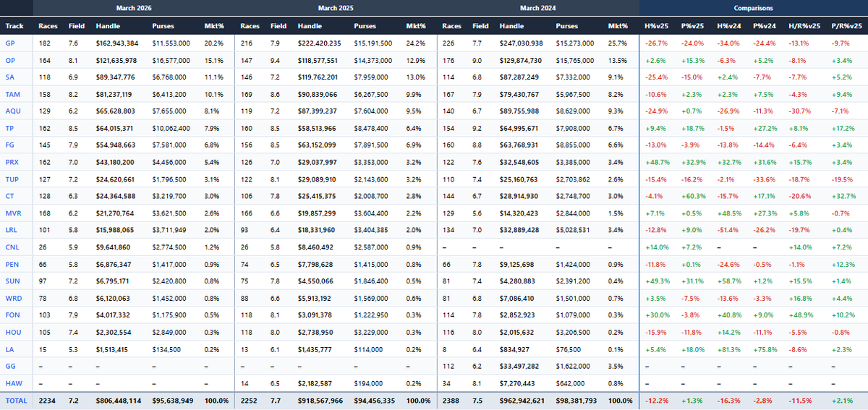
Task: Click HAW 2024 handle $7,270,443
Action: point(518,382)
